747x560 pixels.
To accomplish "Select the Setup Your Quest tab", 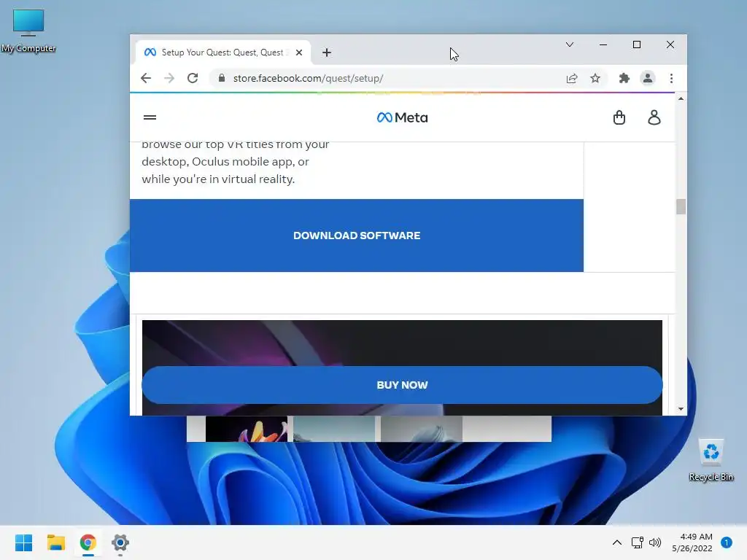I will 223,52.
